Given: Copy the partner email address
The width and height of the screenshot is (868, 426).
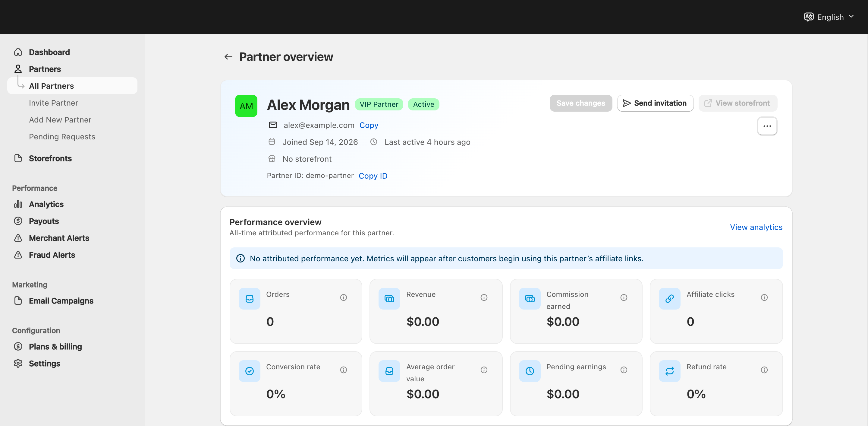Looking at the screenshot, I should 369,125.
